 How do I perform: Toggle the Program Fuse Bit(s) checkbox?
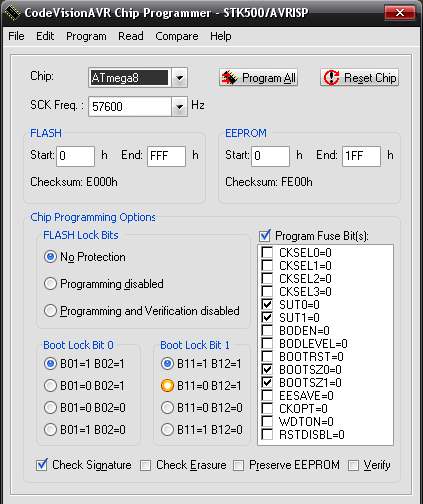pyautogui.click(x=265, y=236)
